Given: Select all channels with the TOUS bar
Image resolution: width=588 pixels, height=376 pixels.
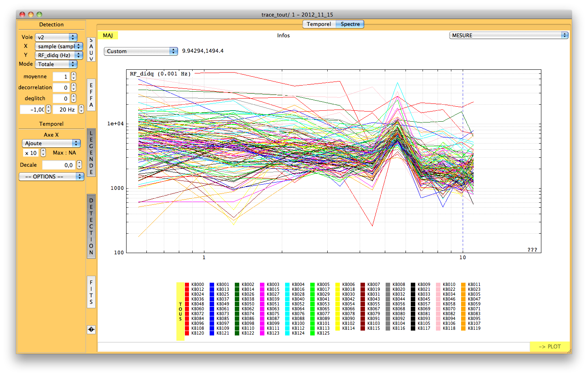Looking at the screenshot, I should pyautogui.click(x=180, y=311).
